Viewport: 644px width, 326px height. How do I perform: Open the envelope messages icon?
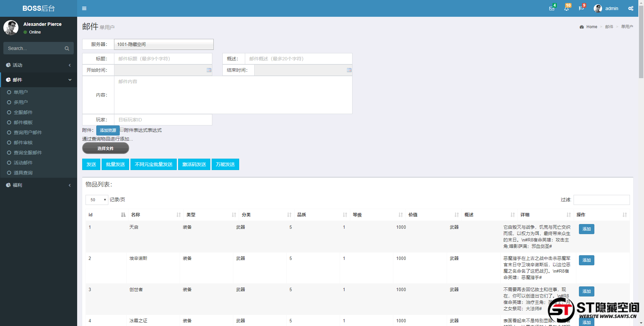551,8
